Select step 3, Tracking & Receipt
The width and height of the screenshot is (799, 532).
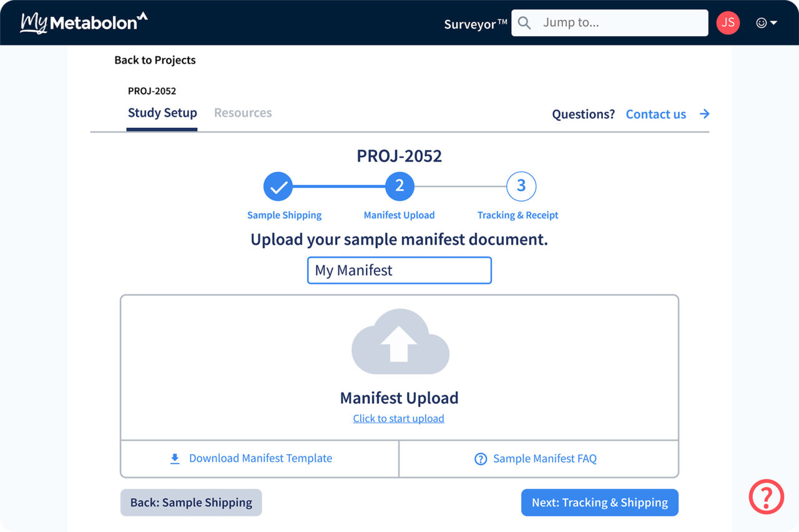[x=521, y=186]
